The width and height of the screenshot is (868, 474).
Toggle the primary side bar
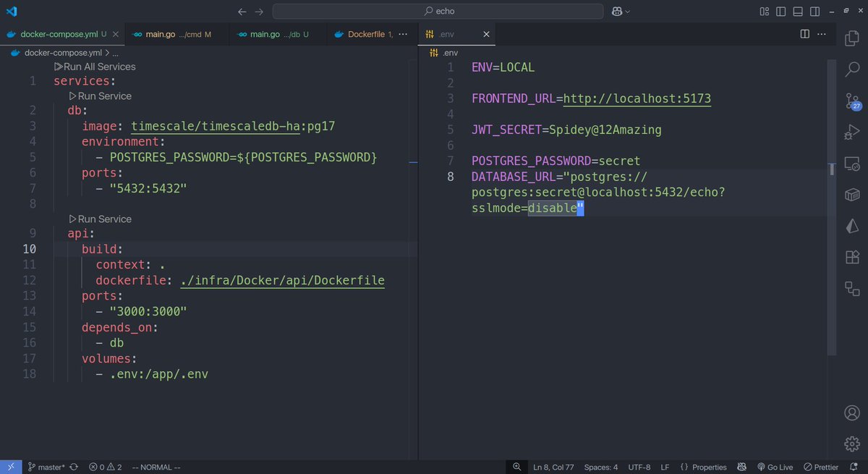point(781,12)
